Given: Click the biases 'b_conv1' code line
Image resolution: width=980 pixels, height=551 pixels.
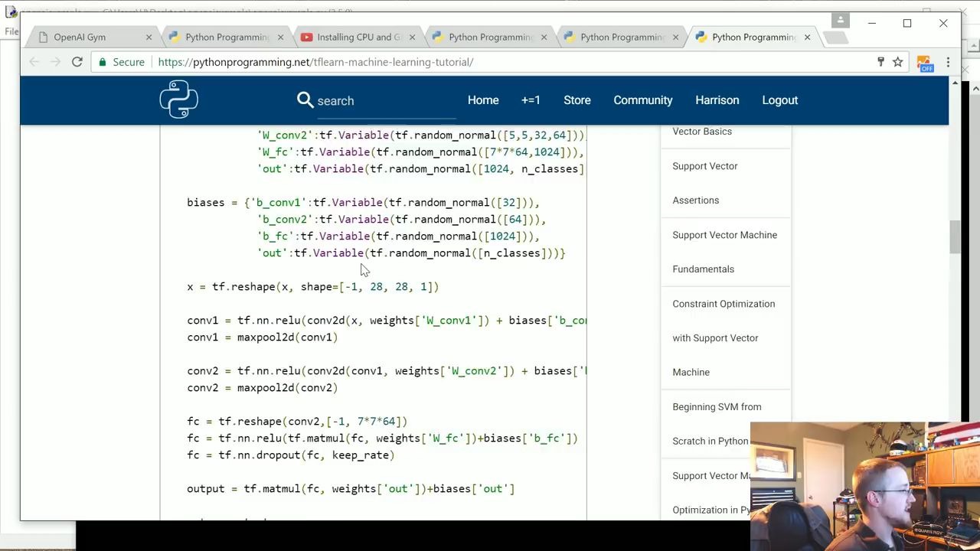Looking at the screenshot, I should pyautogui.click(x=363, y=202).
